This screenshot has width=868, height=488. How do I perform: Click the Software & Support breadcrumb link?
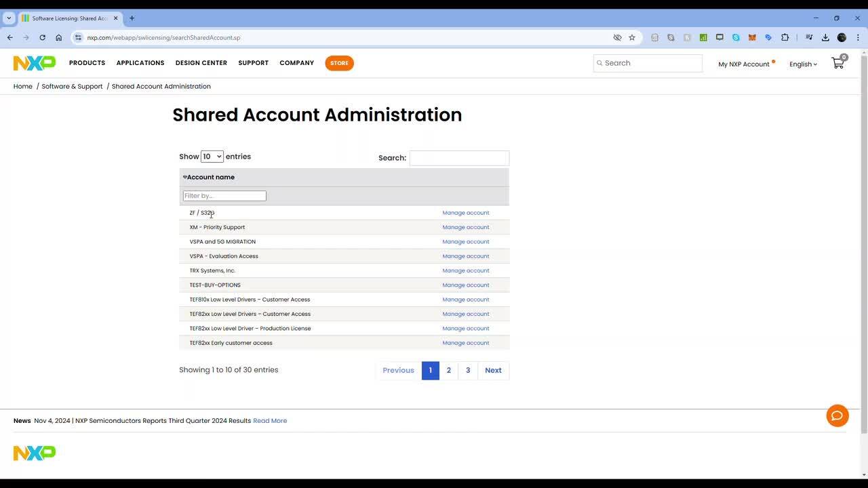[x=72, y=87]
